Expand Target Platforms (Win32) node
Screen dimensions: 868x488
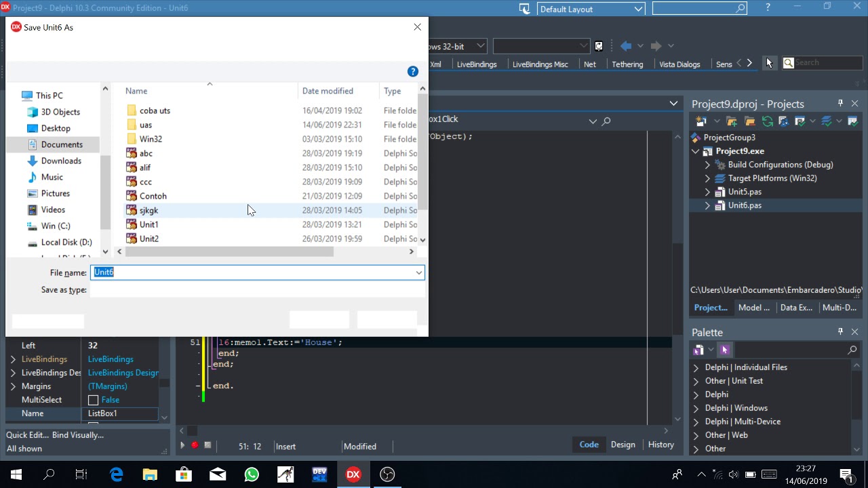(x=707, y=178)
